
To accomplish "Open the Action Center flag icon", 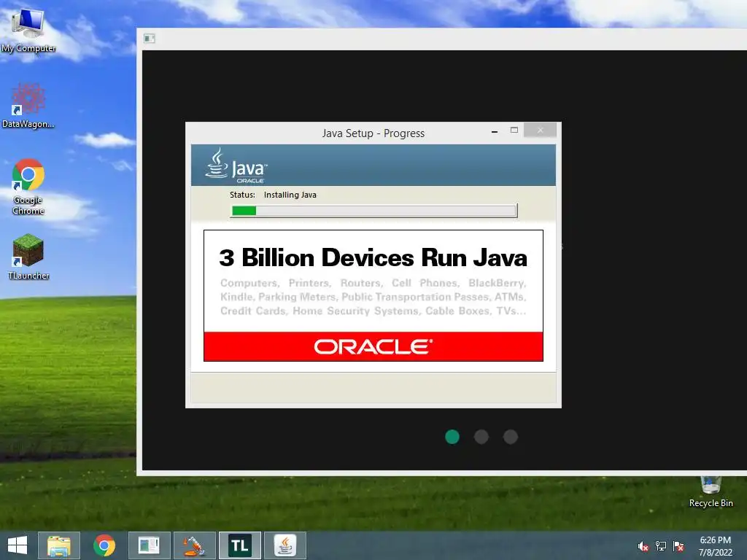I will tap(678, 546).
